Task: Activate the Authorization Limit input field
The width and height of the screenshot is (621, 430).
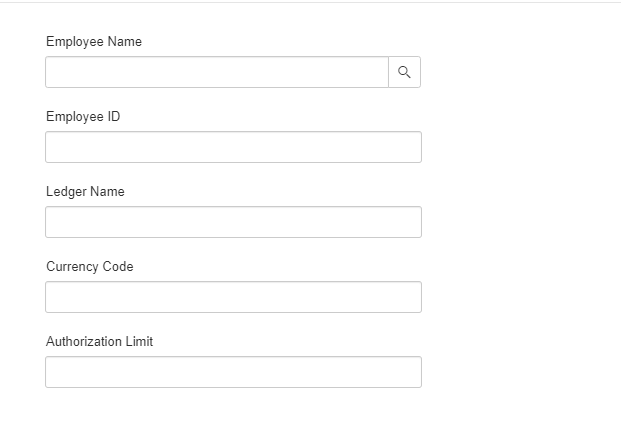Action: (x=234, y=372)
